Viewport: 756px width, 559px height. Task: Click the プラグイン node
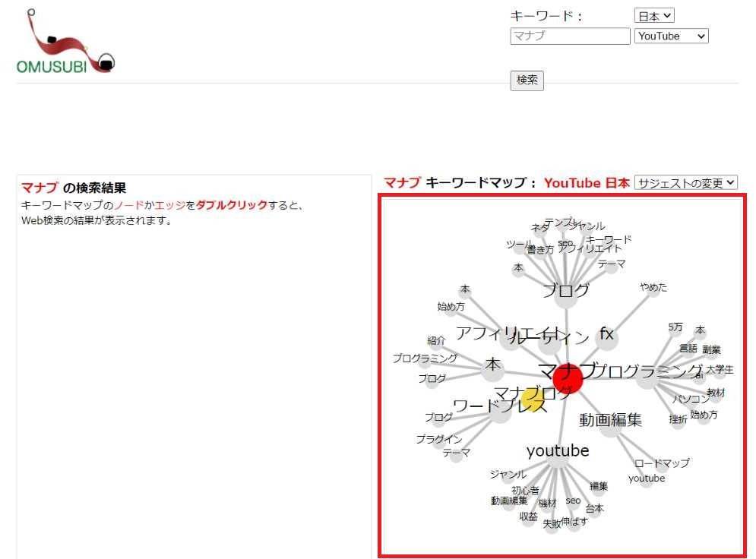438,442
